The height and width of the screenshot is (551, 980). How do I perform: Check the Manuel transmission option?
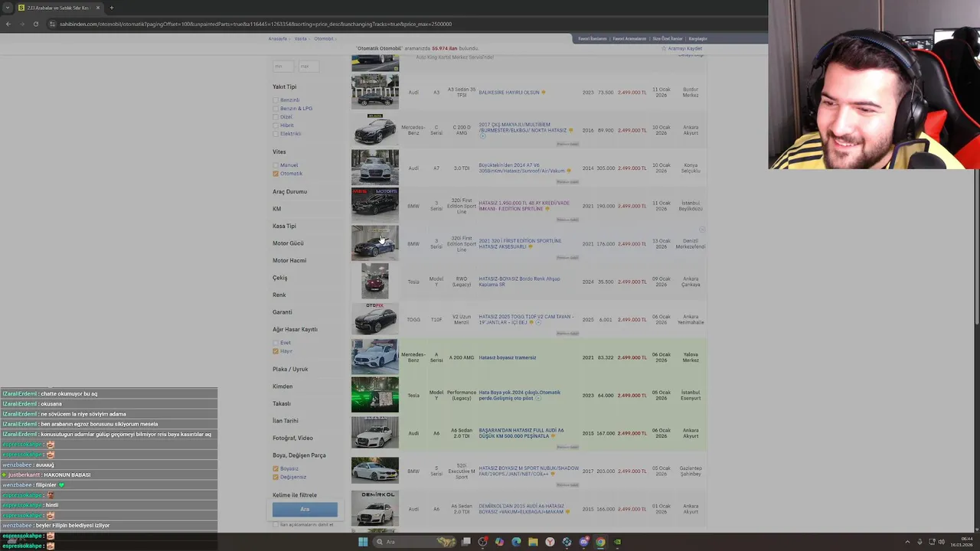point(276,165)
